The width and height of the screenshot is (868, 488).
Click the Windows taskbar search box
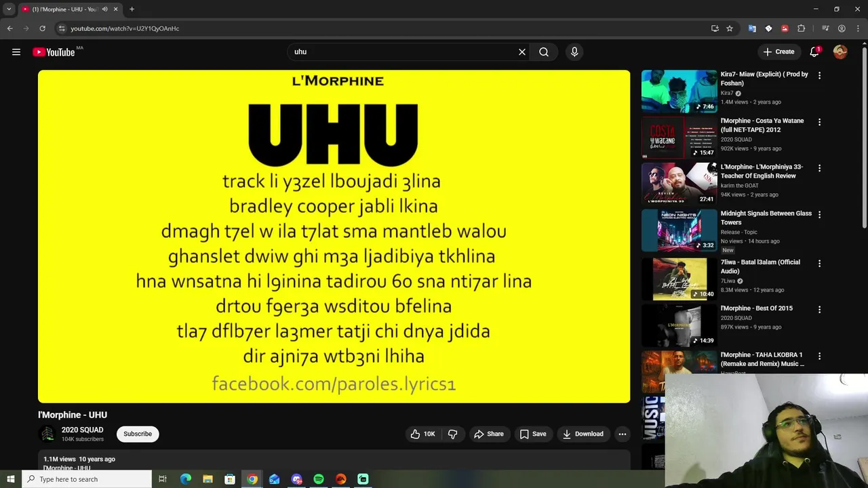click(87, 479)
